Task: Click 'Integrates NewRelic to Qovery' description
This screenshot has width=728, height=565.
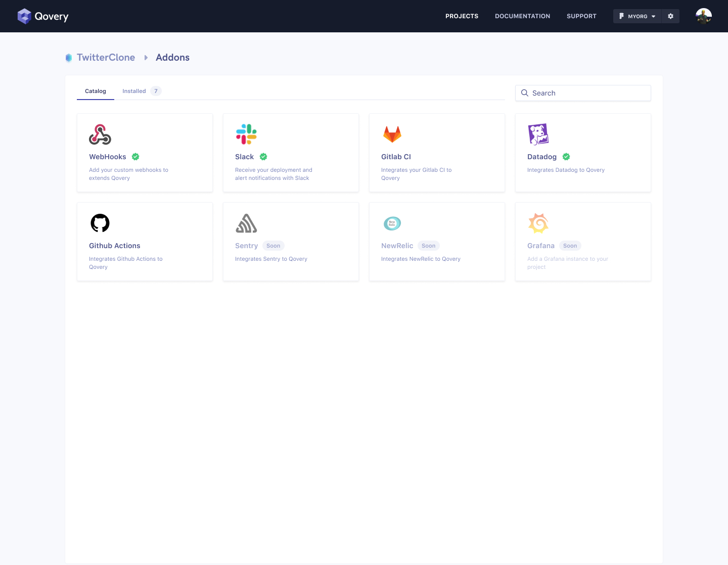Action: (x=421, y=259)
